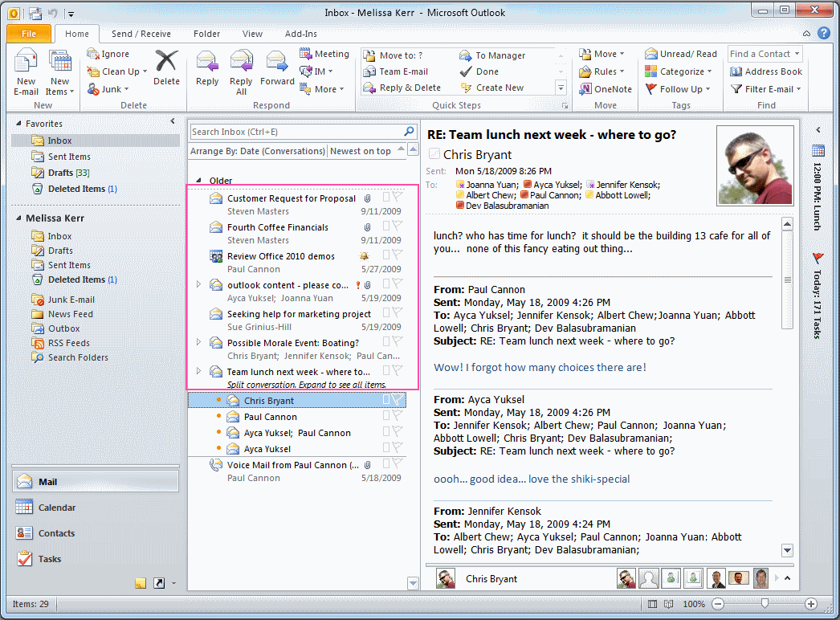Flag the Ayca Yuksel reply message
Viewport: 840px width, 620px height.
[x=398, y=447]
